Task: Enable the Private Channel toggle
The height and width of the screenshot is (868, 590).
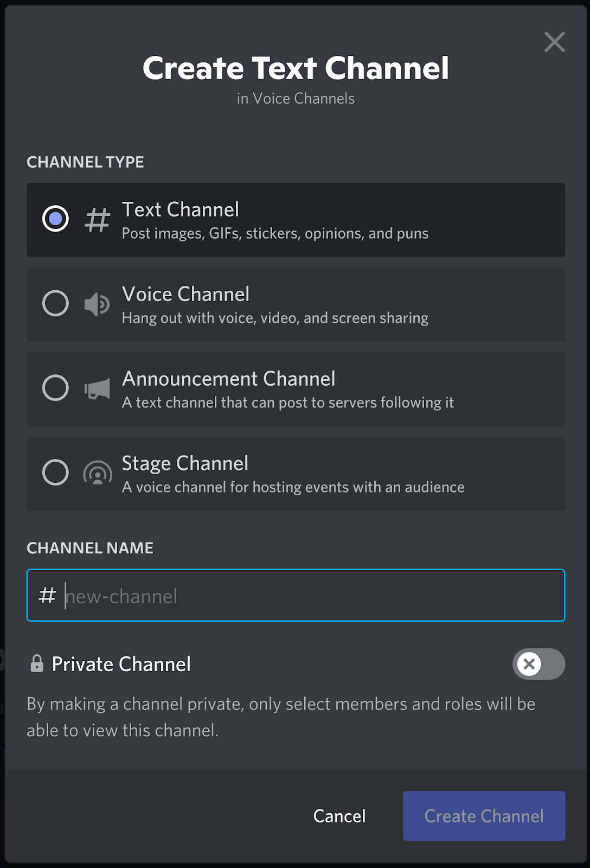Action: [x=538, y=664]
